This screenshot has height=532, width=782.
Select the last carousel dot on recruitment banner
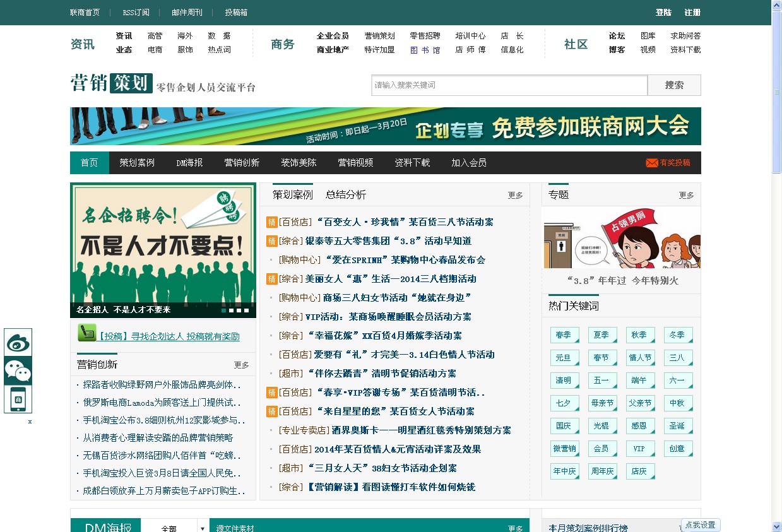[247, 310]
